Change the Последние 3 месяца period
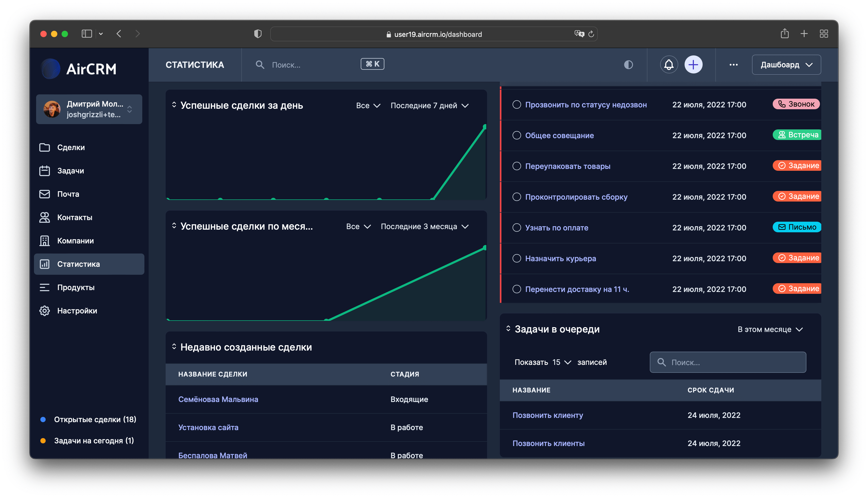The width and height of the screenshot is (868, 498). (x=424, y=226)
